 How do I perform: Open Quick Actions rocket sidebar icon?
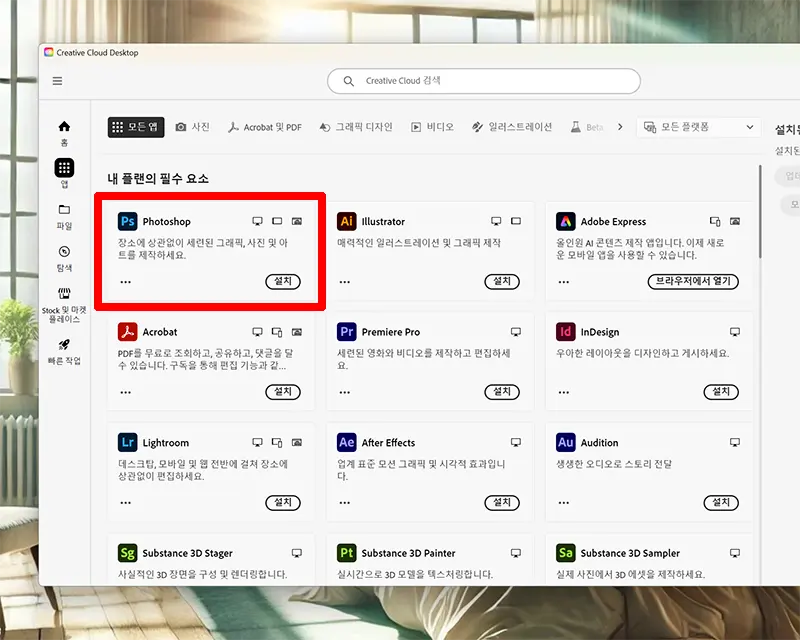click(x=64, y=344)
